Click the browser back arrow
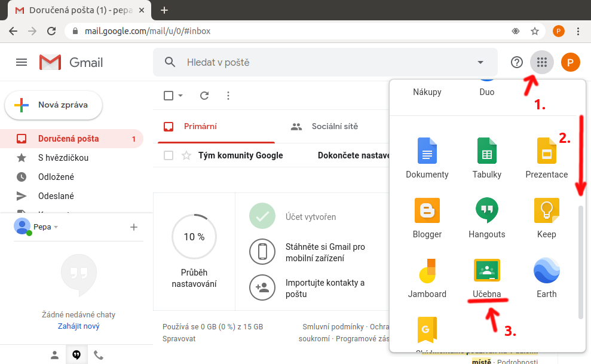The height and width of the screenshot is (364, 591). click(13, 31)
